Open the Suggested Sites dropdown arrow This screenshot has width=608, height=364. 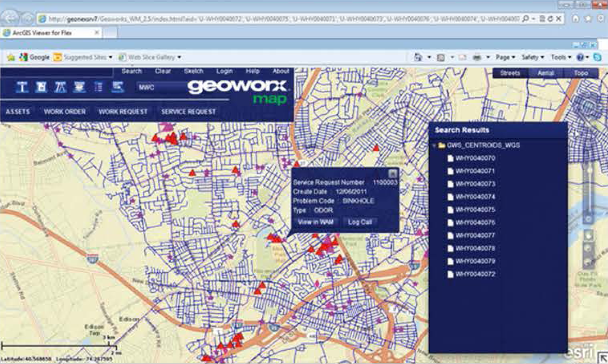[x=110, y=57]
